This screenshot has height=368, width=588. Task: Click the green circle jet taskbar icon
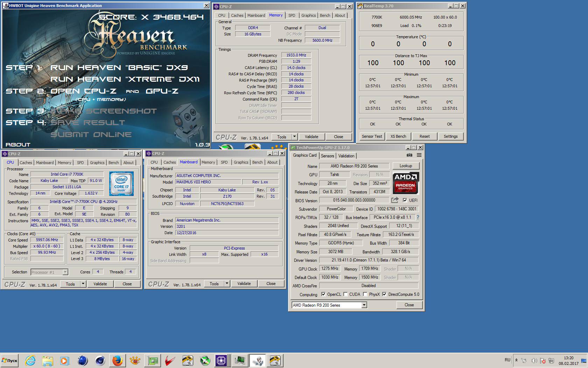point(205,360)
